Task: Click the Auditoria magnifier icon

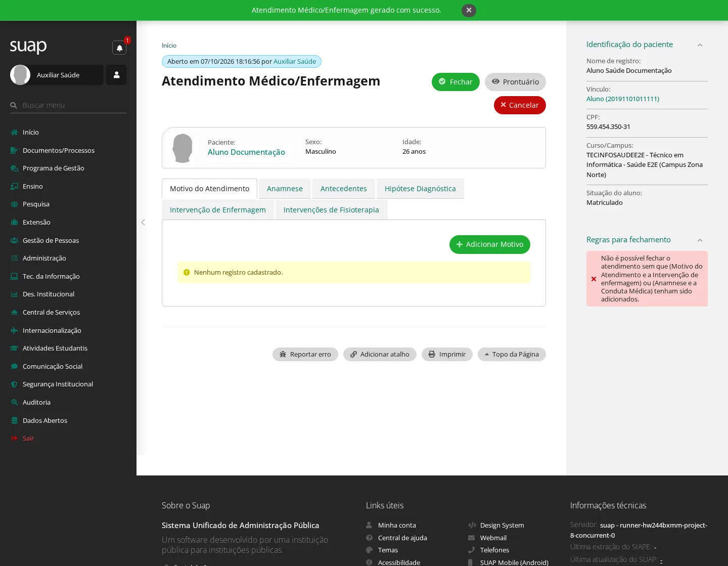Action: 14,402
